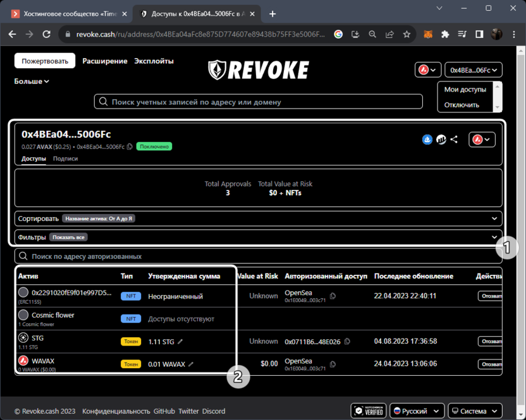Edit the 0.01 WAVAX allowance pencil
Screen dimensions: 526x420
tap(191, 364)
